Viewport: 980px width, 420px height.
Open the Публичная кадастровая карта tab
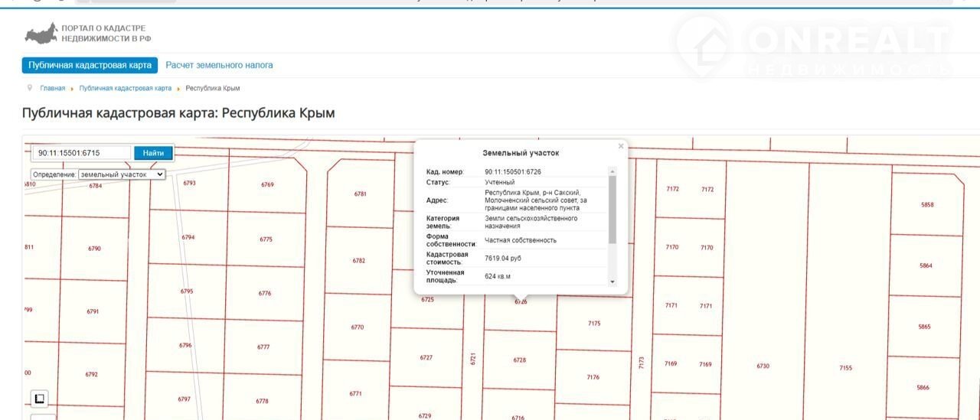coord(90,65)
